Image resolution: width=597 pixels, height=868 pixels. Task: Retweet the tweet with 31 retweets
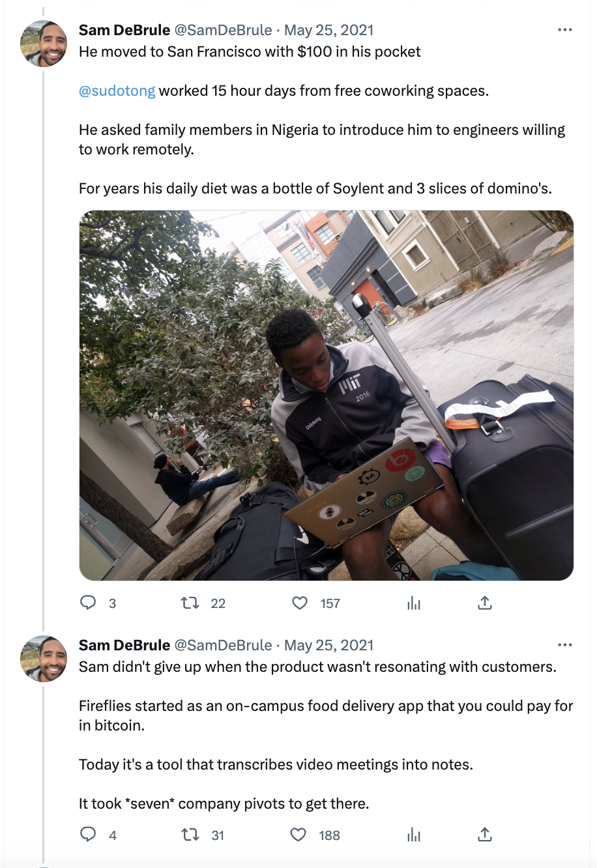click(190, 835)
